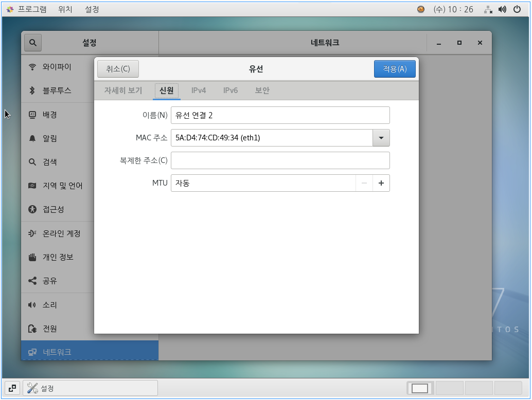Image resolution: width=532 pixels, height=400 pixels.
Task: Open the system power icon in top panel
Action: [x=516, y=9]
